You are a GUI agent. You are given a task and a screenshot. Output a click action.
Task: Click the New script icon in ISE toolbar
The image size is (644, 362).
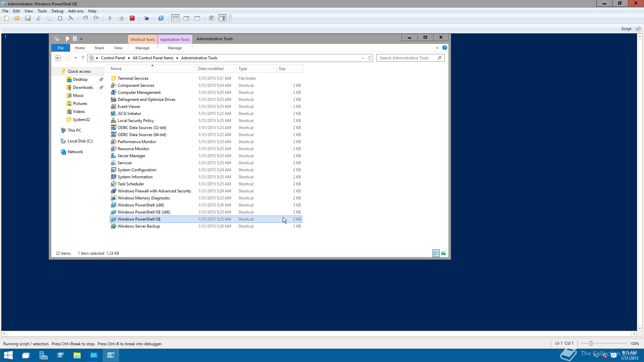tap(6, 18)
